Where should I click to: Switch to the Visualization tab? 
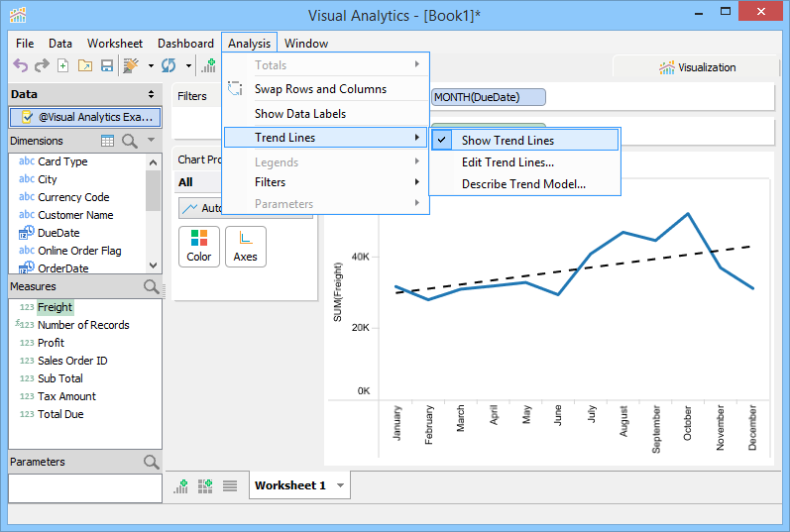click(x=697, y=67)
